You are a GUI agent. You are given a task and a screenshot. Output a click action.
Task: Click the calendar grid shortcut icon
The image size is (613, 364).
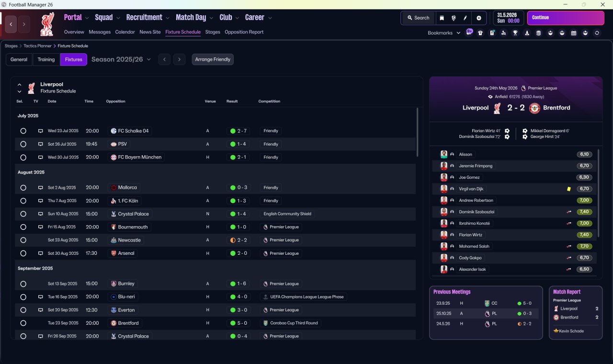coord(574,33)
